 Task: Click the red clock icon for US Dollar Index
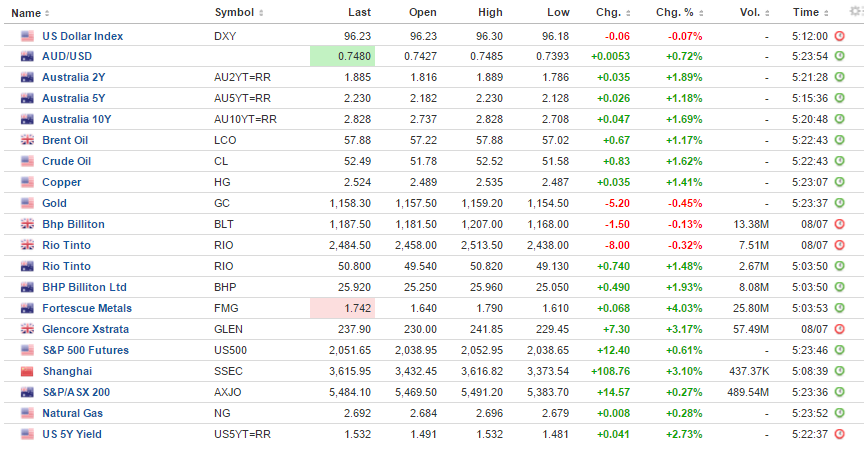pyautogui.click(x=840, y=35)
